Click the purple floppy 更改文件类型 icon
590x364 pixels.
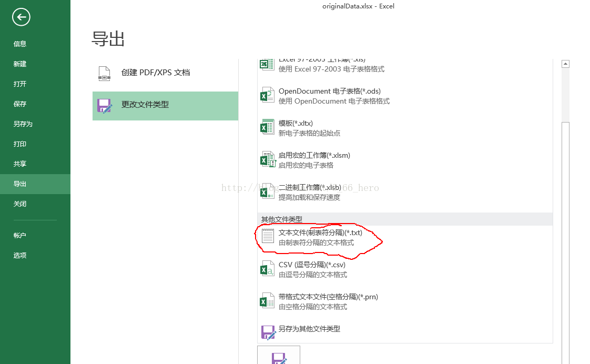coord(105,106)
